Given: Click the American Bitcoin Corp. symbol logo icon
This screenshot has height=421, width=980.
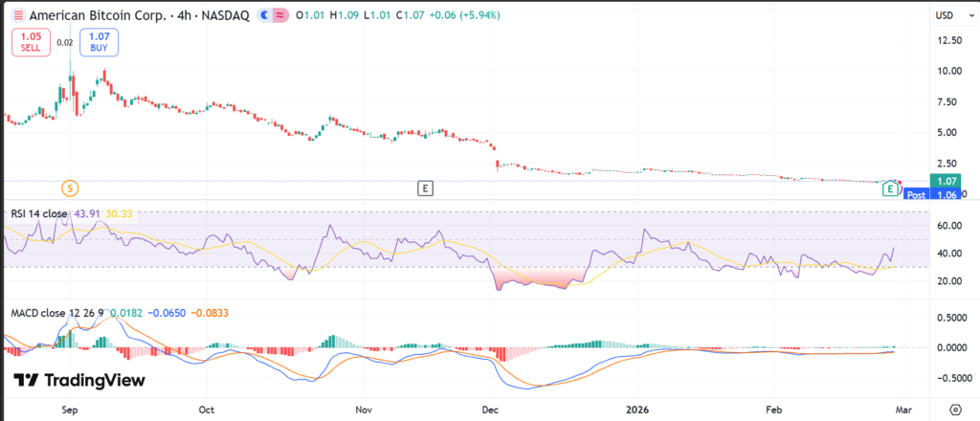Looking at the screenshot, I should pyautogui.click(x=20, y=15).
